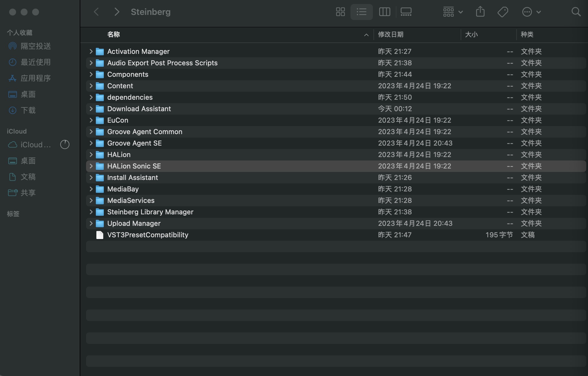Expand the Steinberg Library Manager folder

click(91, 212)
